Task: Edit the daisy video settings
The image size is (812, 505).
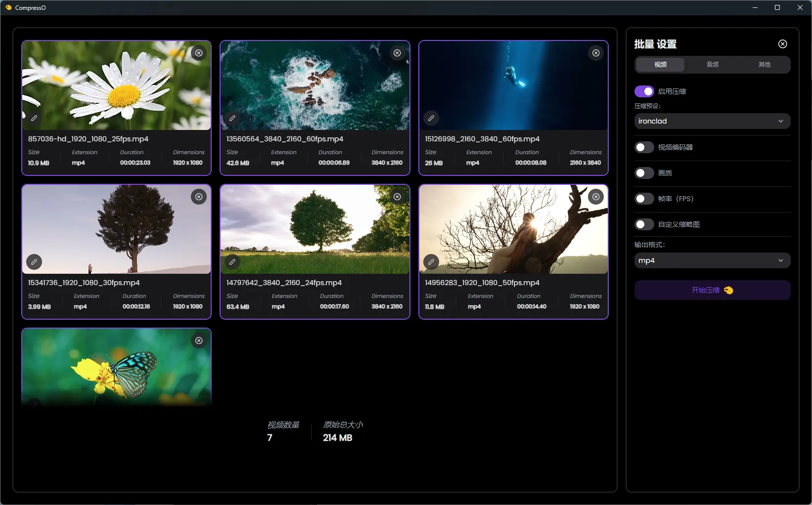Action: tap(34, 118)
